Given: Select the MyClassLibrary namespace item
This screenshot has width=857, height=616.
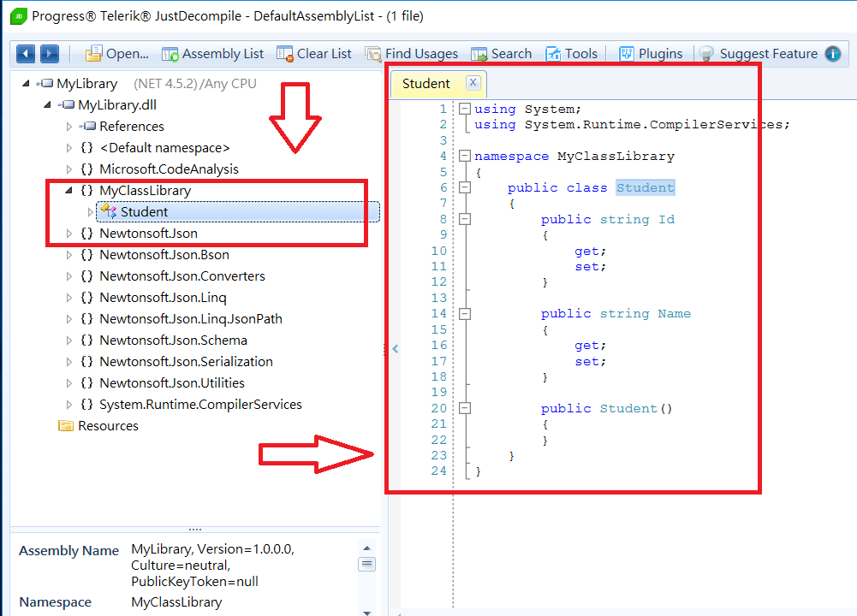Looking at the screenshot, I should pos(146,191).
